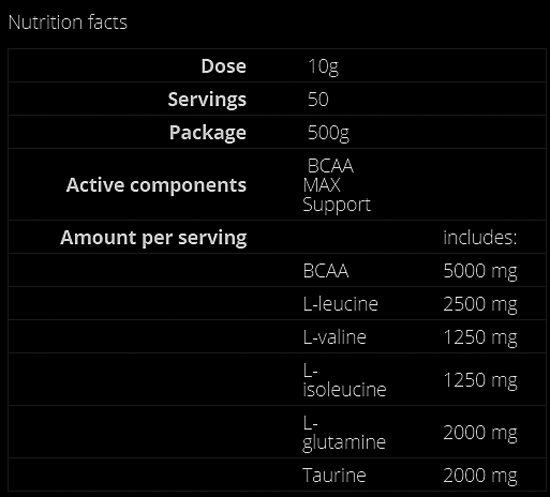Click the 2500 mg amount
Screen dimensions: 550x497
click(x=480, y=304)
